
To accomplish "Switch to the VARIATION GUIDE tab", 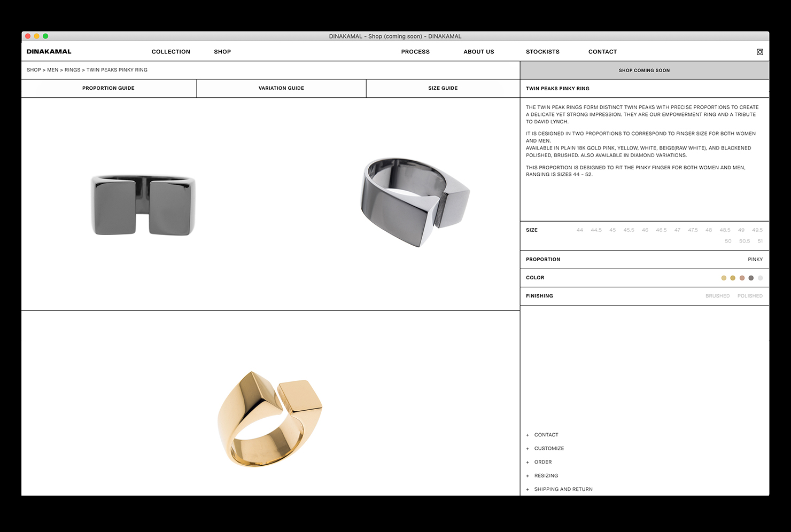I will pyautogui.click(x=281, y=88).
